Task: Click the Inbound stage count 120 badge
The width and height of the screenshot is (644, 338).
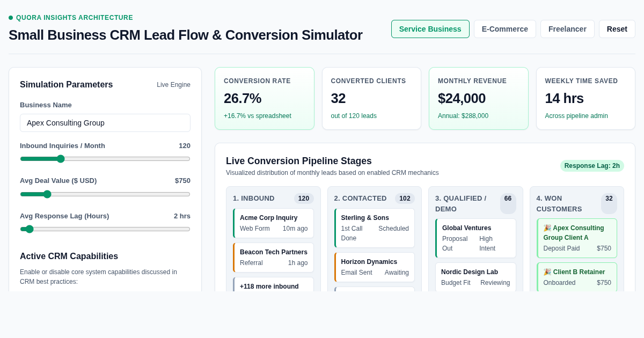Action: (x=304, y=199)
